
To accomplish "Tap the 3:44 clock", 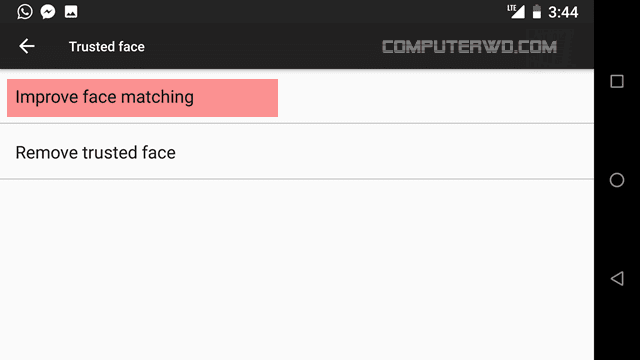I will coord(563,12).
